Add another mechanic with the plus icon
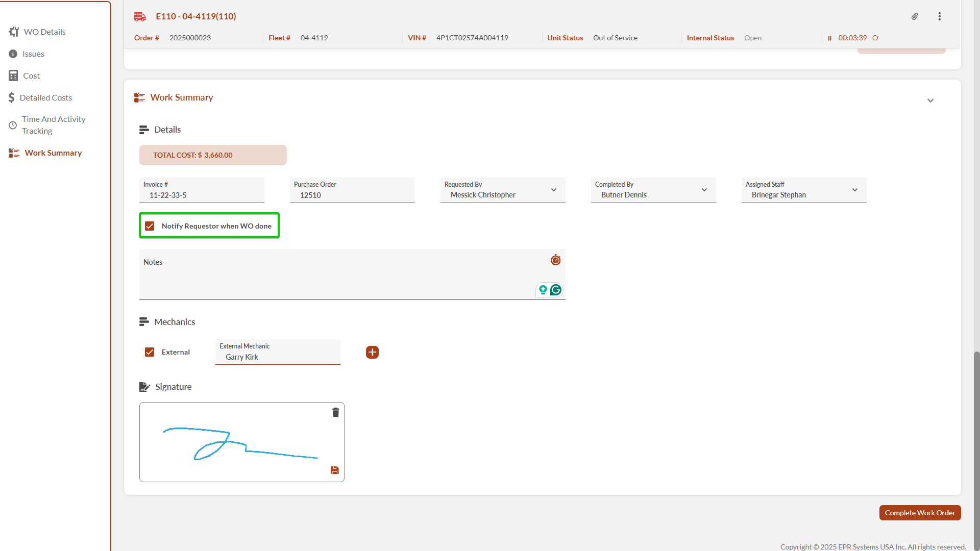Viewport: 980px width, 551px height. 372,352
